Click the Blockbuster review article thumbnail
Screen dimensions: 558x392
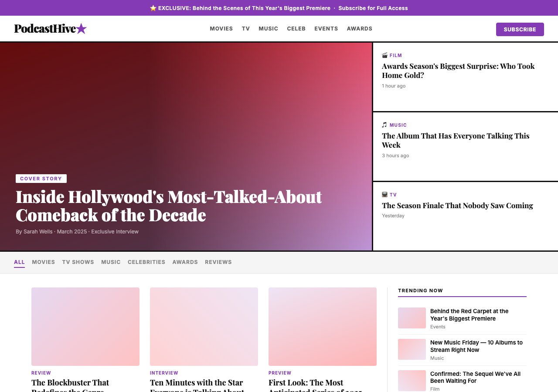tap(85, 326)
